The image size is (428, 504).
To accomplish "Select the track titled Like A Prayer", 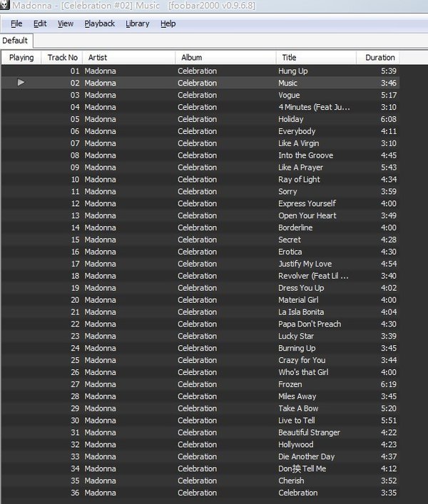I will 200,167.
